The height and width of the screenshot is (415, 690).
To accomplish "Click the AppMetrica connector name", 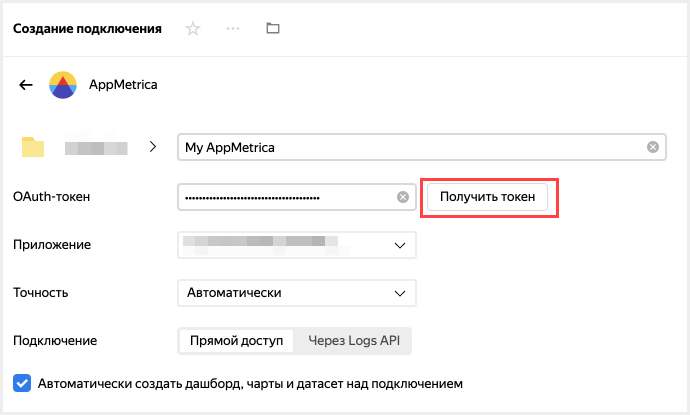I will click(123, 85).
